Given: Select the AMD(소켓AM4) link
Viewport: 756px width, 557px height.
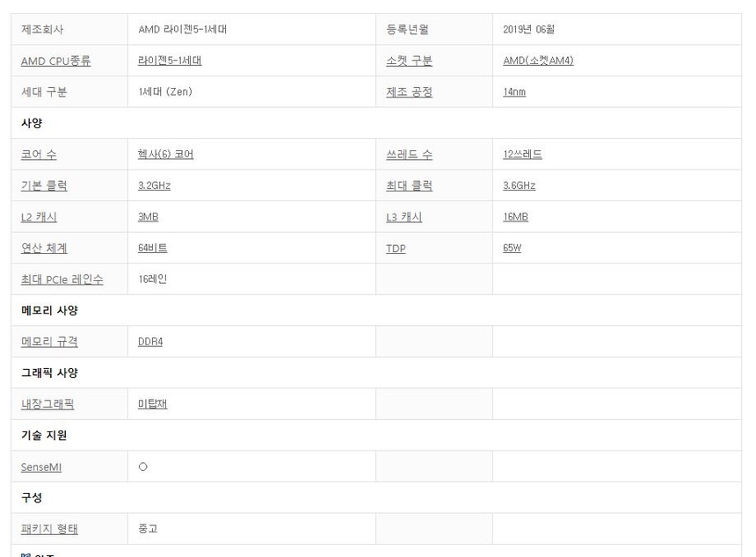Looking at the screenshot, I should 538,61.
